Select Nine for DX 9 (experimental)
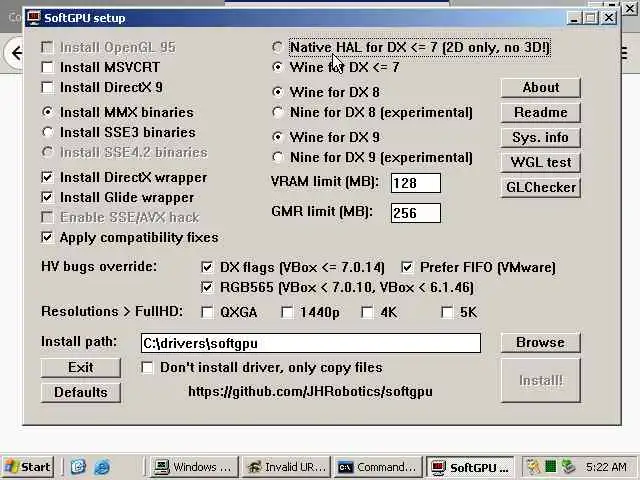Screen dimensions: 640x480 [278, 157]
